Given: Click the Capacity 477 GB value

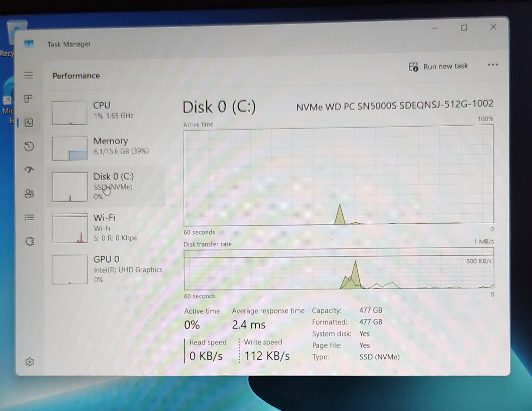Looking at the screenshot, I should 371,310.
